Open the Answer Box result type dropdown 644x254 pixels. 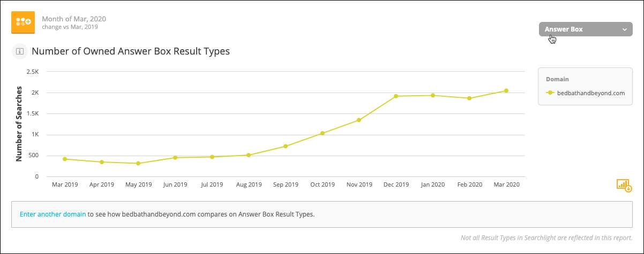[586, 29]
